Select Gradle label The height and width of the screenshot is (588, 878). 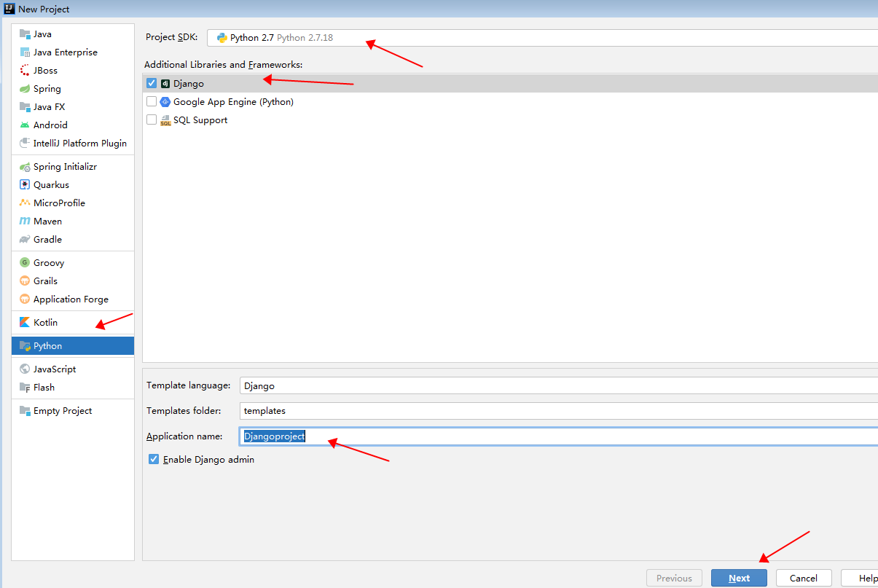pyautogui.click(x=48, y=240)
